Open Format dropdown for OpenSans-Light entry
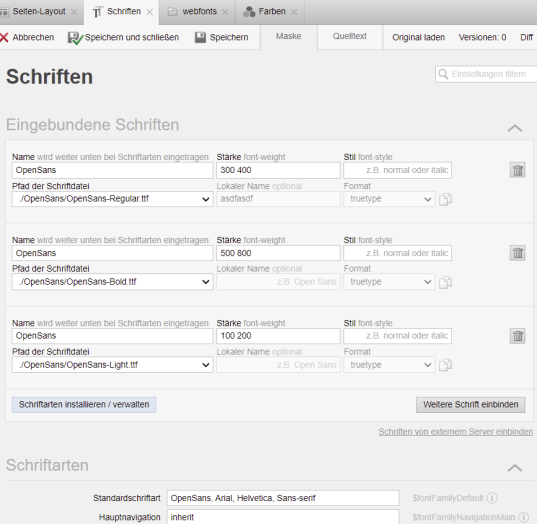 coord(389,365)
